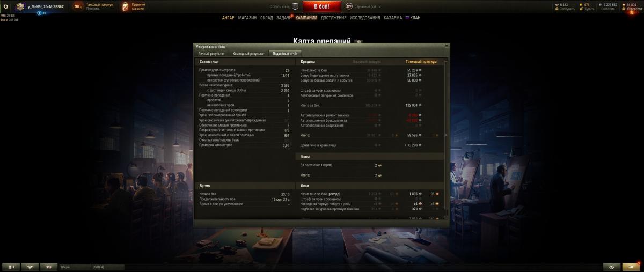644x272 pixels.
Task: Click the player clan emblem badge
Action: click(x=20, y=6)
